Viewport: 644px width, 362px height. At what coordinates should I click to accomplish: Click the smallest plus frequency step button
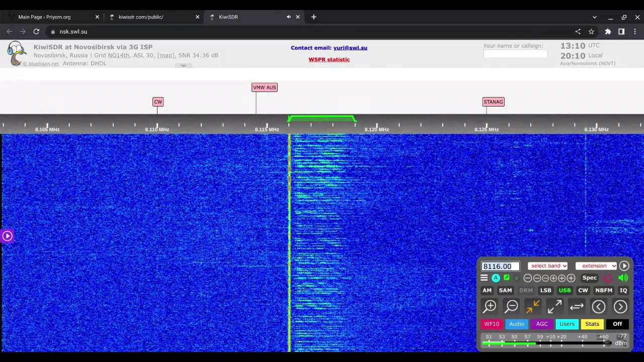pyautogui.click(x=553, y=278)
